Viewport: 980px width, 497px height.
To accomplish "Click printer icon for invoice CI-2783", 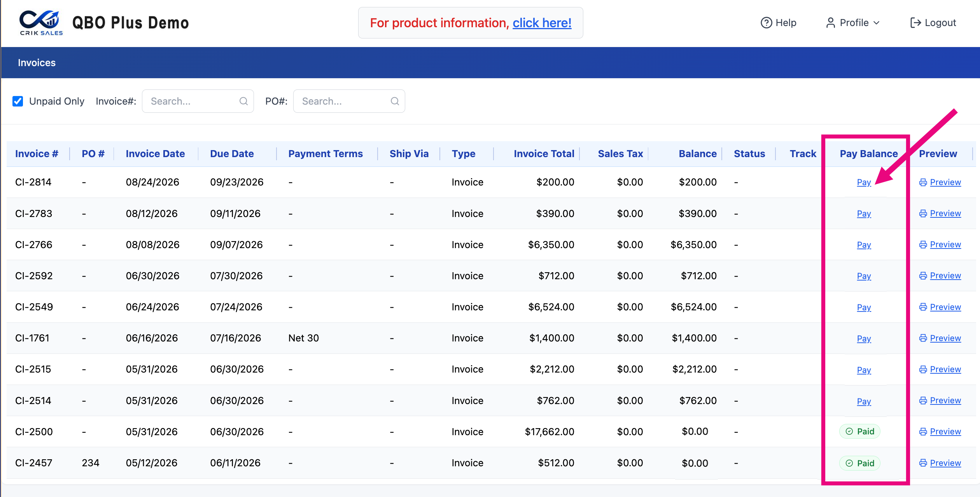I will point(923,213).
